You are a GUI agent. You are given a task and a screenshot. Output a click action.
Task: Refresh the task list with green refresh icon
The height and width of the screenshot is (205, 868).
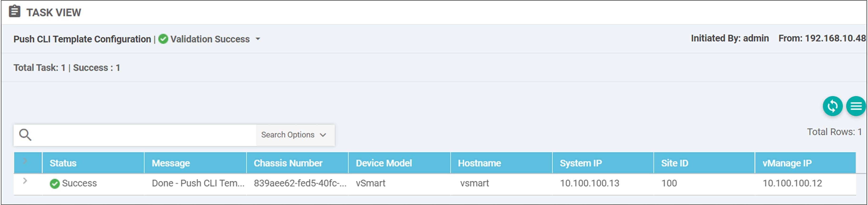(x=832, y=106)
